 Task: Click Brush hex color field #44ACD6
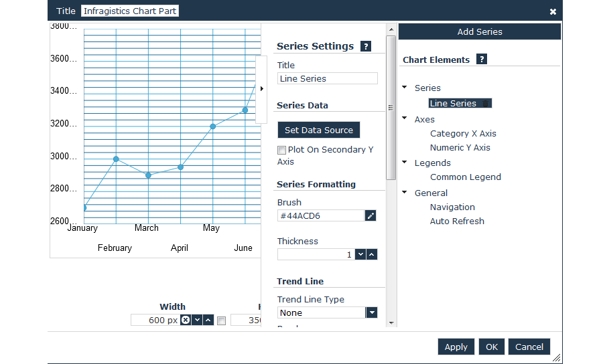(x=321, y=215)
